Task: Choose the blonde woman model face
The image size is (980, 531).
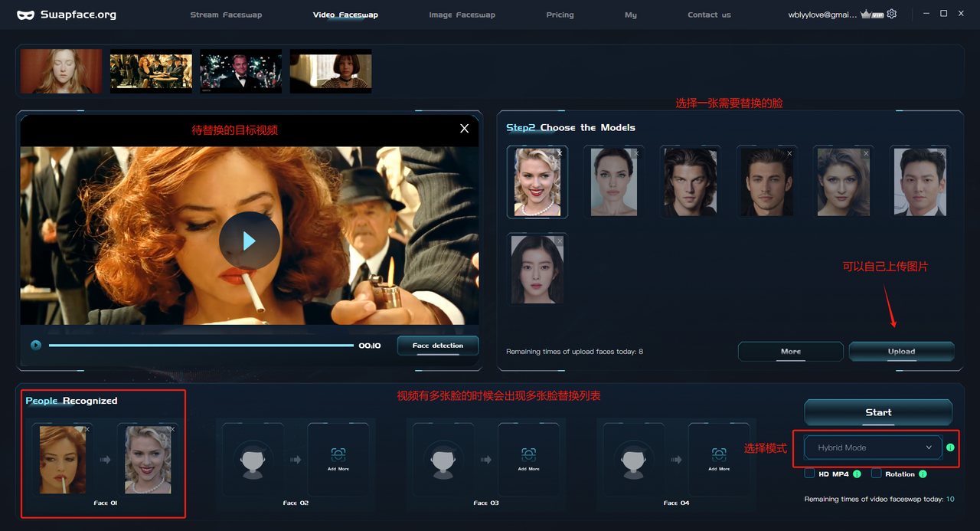Action: (537, 182)
